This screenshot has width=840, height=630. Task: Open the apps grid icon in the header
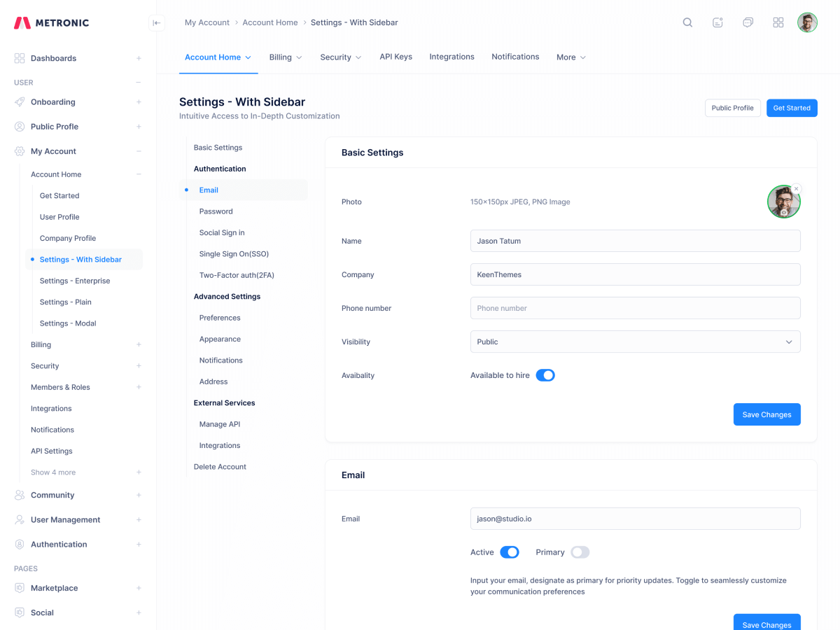click(778, 22)
